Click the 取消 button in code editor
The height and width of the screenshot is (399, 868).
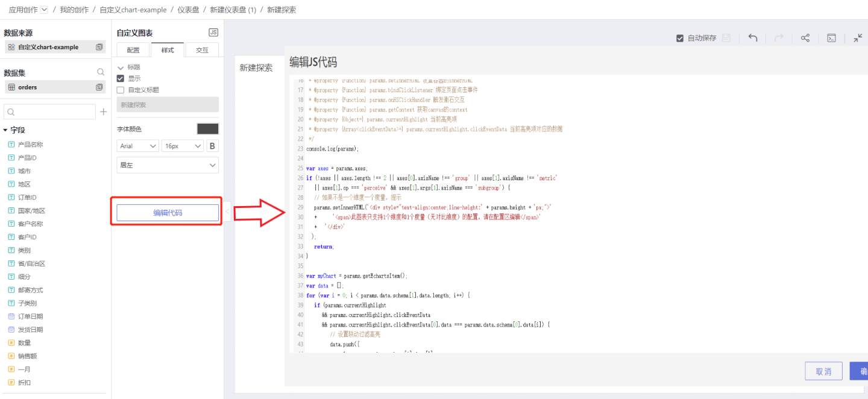pyautogui.click(x=823, y=371)
